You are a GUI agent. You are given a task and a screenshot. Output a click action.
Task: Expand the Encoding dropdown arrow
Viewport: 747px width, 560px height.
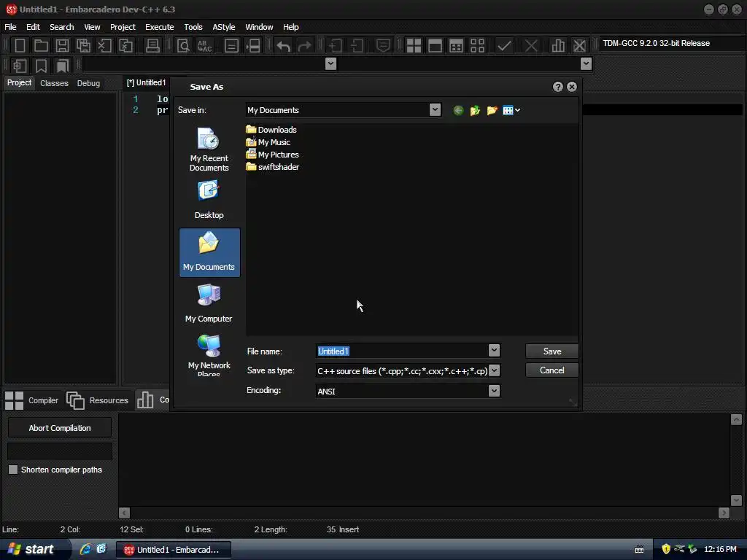click(494, 391)
